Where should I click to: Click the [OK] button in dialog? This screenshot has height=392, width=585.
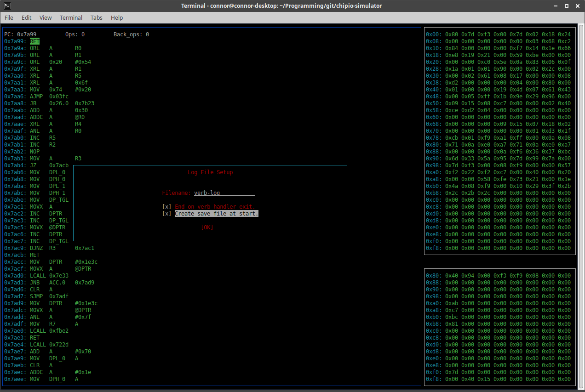[207, 227]
